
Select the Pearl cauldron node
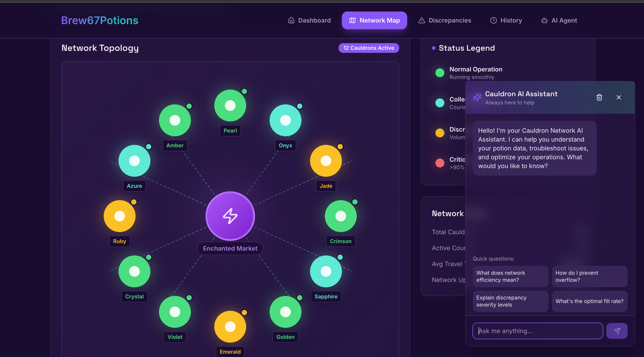(230, 106)
